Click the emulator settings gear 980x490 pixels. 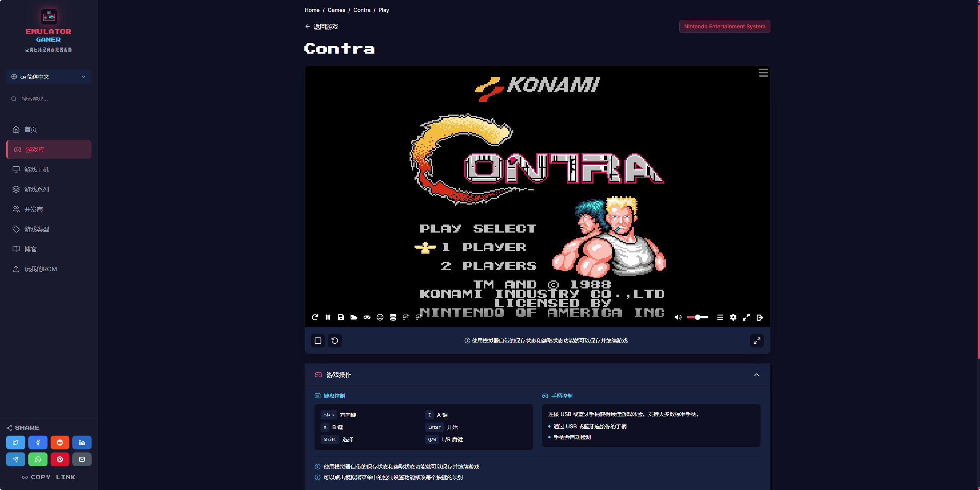tap(733, 317)
